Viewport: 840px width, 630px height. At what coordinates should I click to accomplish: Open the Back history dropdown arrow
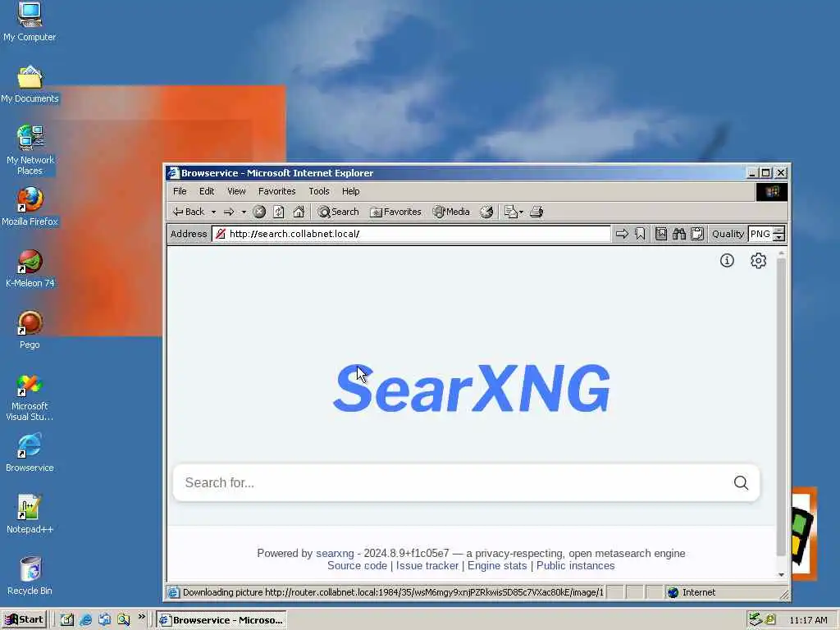click(213, 212)
